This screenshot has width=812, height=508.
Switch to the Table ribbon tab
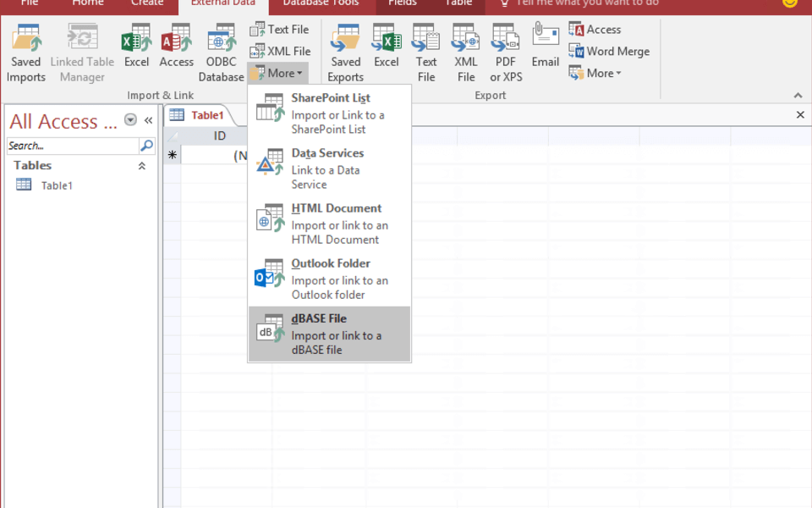click(458, 4)
